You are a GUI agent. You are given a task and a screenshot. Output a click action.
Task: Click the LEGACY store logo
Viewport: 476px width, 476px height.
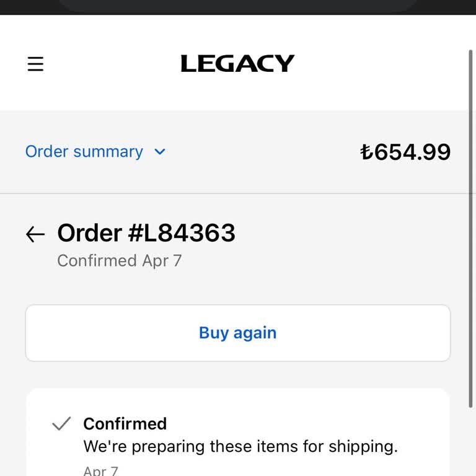click(237, 63)
